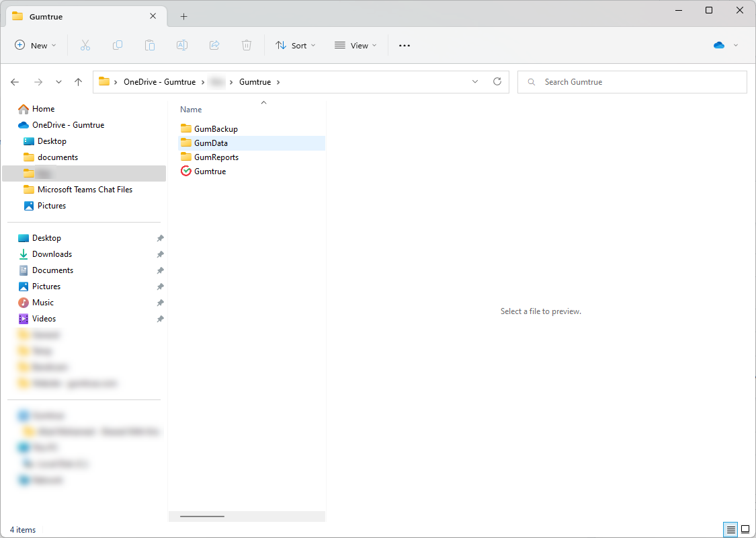Click the Share icon in toolbar
The width and height of the screenshot is (756, 538).
214,45
